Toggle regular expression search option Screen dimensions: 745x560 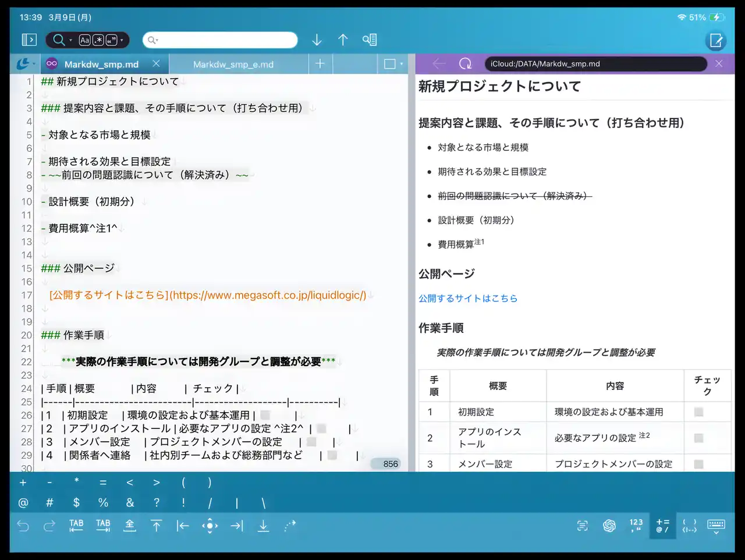[x=98, y=40]
